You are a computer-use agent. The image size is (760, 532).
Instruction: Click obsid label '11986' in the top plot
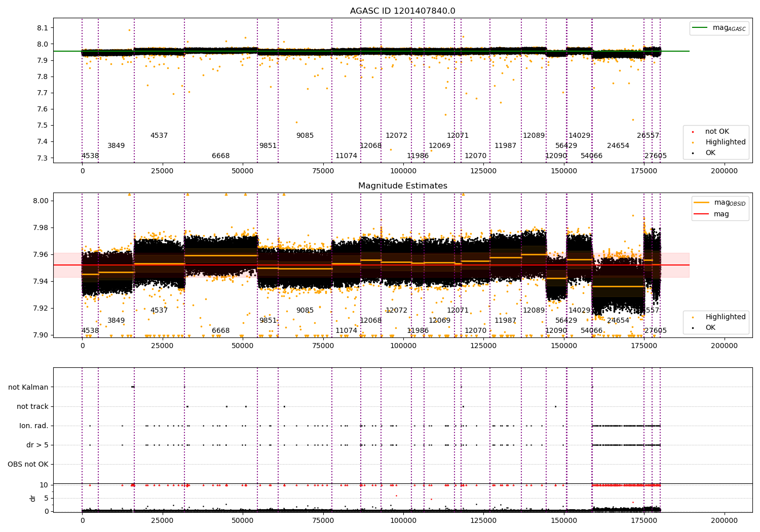pyautogui.click(x=418, y=156)
